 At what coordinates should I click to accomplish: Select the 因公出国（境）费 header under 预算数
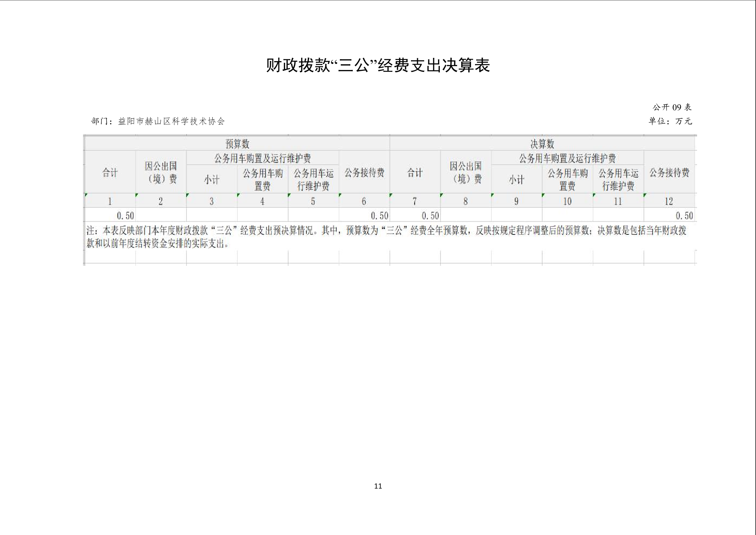tap(161, 173)
